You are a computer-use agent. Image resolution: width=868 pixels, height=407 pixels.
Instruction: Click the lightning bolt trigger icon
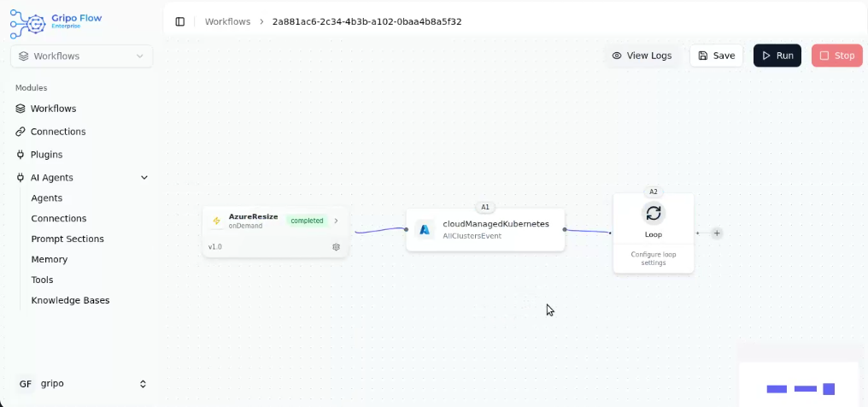click(x=217, y=221)
